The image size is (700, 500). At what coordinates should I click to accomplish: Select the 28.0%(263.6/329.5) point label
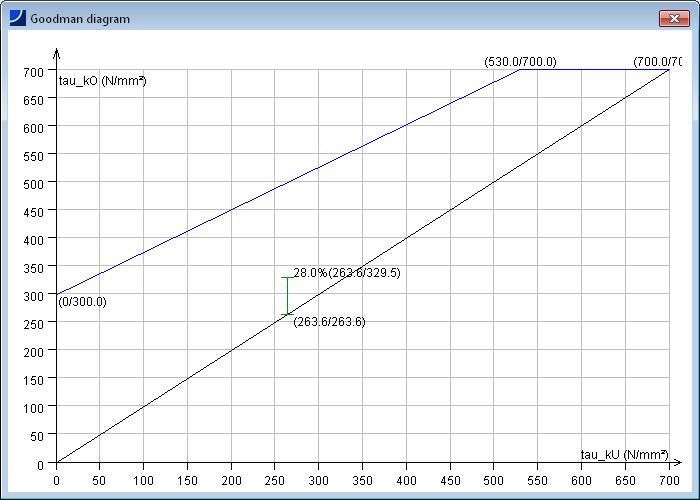tap(347, 272)
